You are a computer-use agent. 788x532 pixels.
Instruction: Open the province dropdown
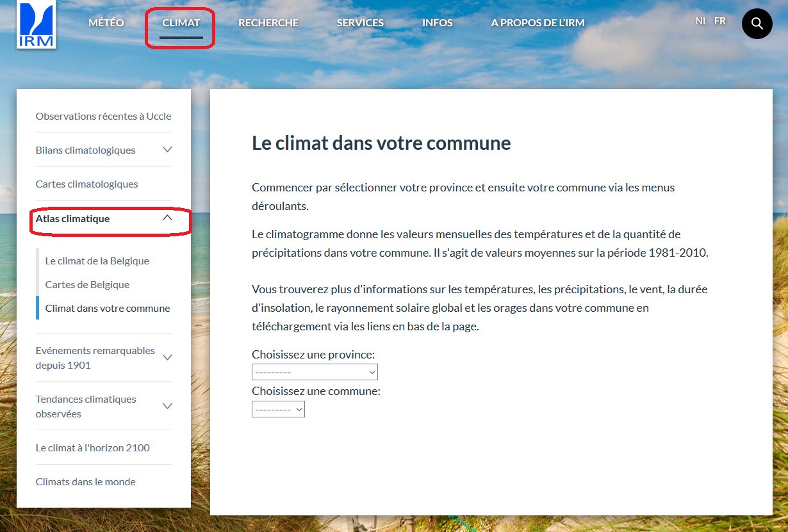click(x=315, y=372)
